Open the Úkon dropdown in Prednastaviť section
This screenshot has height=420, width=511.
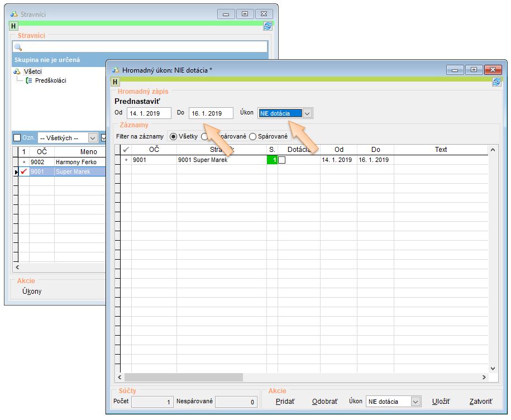click(x=307, y=113)
